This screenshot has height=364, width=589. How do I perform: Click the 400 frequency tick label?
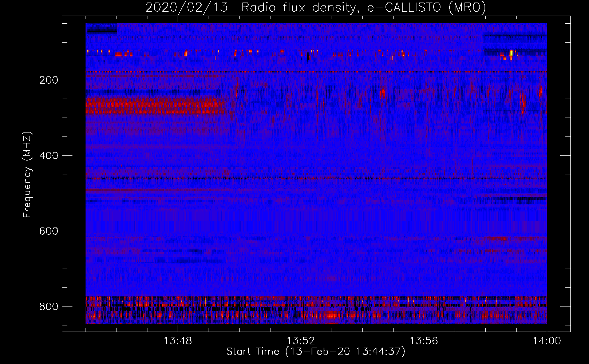pos(48,156)
